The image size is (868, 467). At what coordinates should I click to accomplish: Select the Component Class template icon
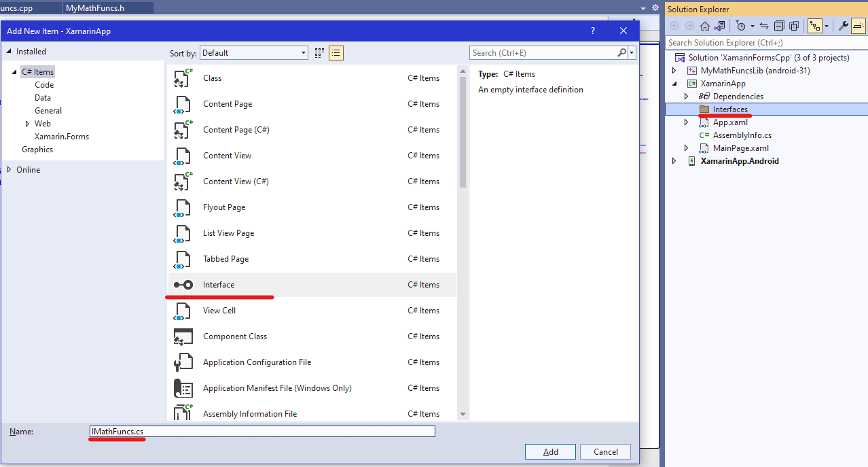[182, 336]
